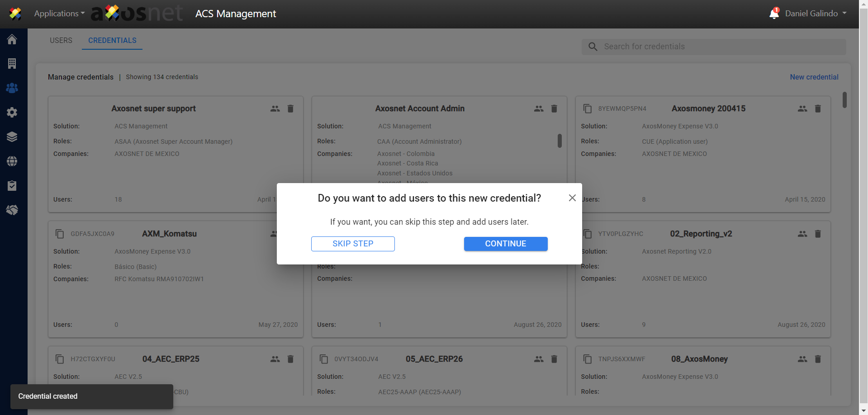The height and width of the screenshot is (415, 868).
Task: Open the Daniel Galindo user menu
Action: 816,14
